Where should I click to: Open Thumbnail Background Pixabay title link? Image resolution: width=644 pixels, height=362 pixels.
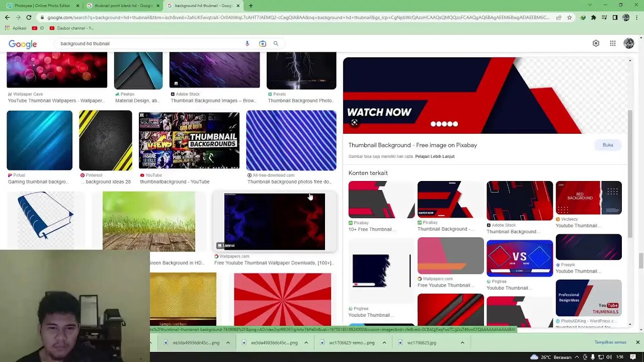coord(413,145)
